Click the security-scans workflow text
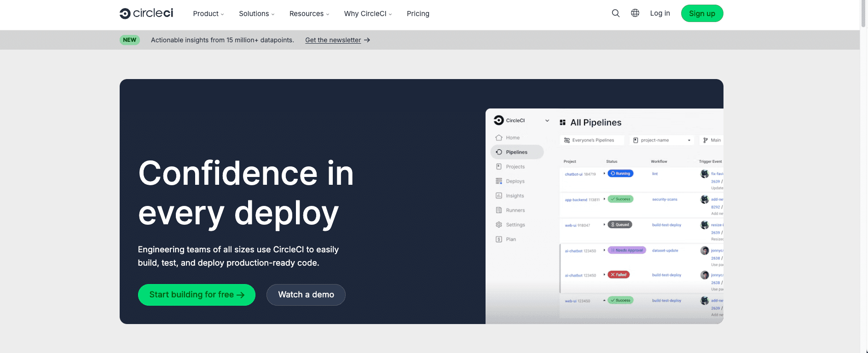 pos(665,199)
